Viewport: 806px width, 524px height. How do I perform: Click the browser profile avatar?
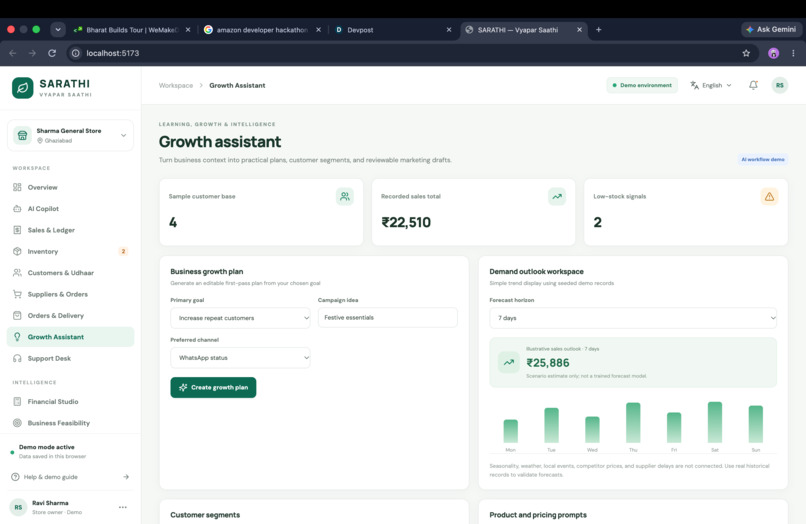[x=773, y=53]
